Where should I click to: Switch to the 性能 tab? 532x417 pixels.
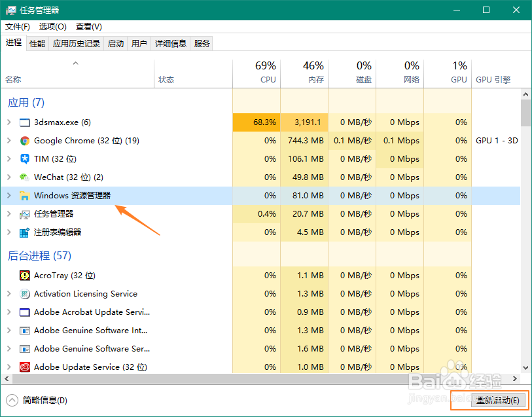tap(37, 43)
